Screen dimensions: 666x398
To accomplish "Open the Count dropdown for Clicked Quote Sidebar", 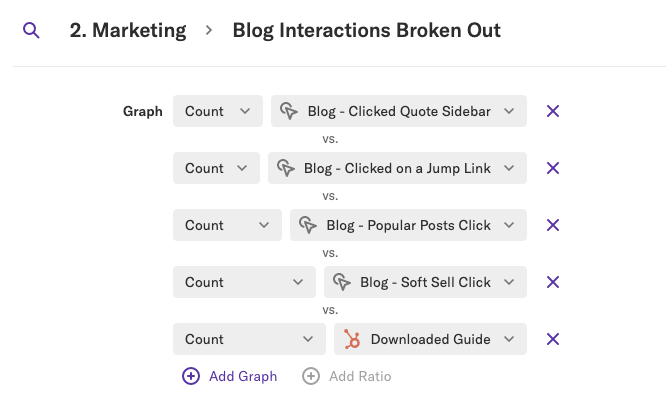I will 218,111.
